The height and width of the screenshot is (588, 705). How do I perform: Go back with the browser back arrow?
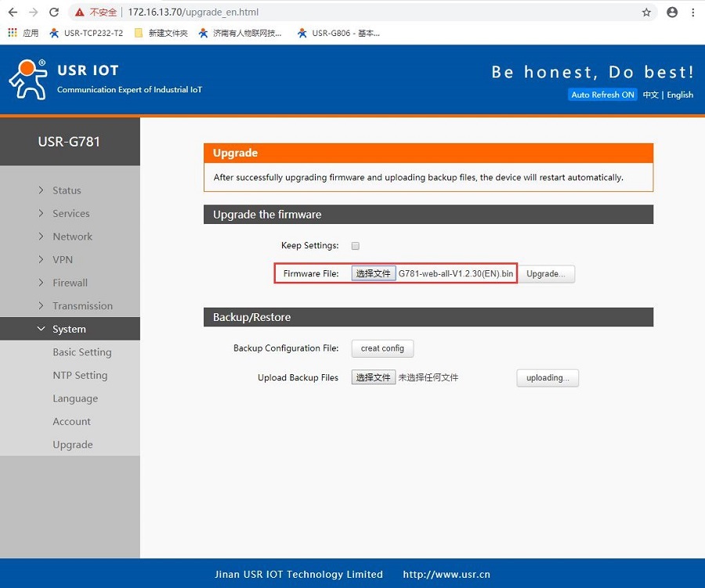coord(13,13)
